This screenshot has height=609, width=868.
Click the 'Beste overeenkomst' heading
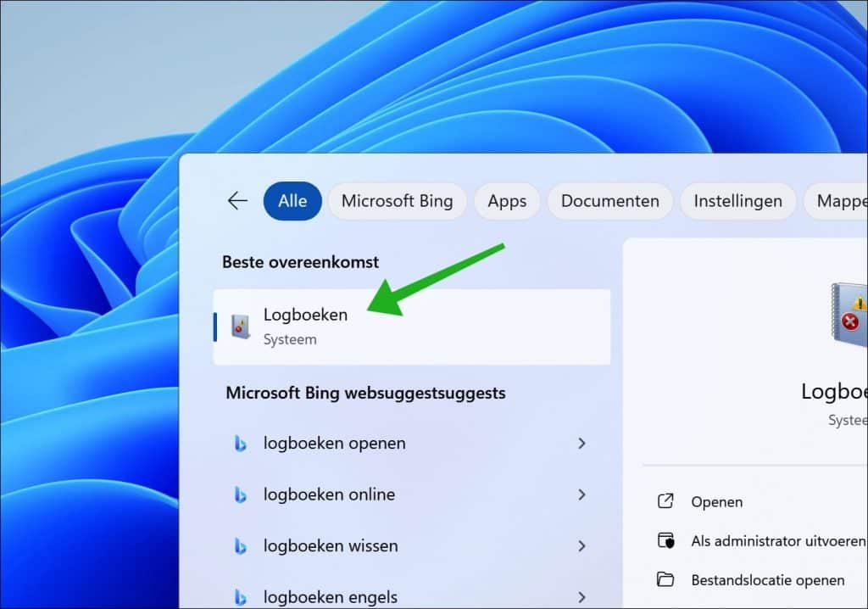(x=301, y=262)
